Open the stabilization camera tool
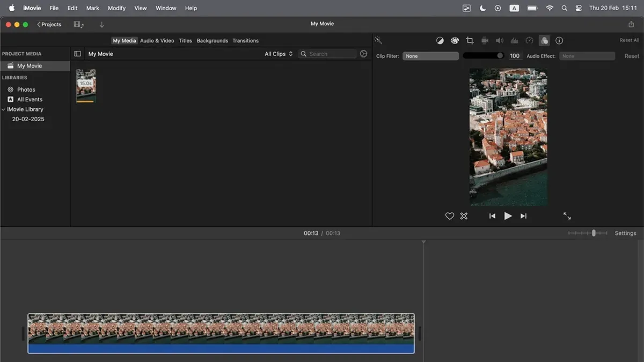 [x=485, y=41]
